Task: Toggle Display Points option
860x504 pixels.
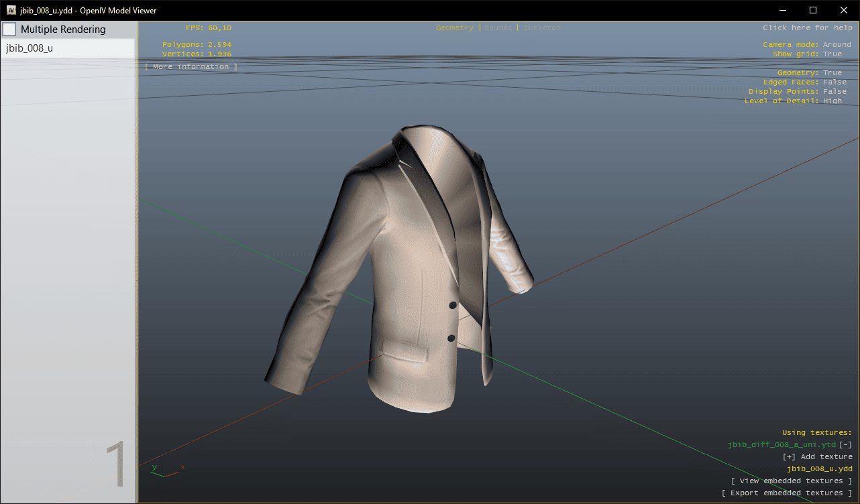Action: [x=835, y=92]
